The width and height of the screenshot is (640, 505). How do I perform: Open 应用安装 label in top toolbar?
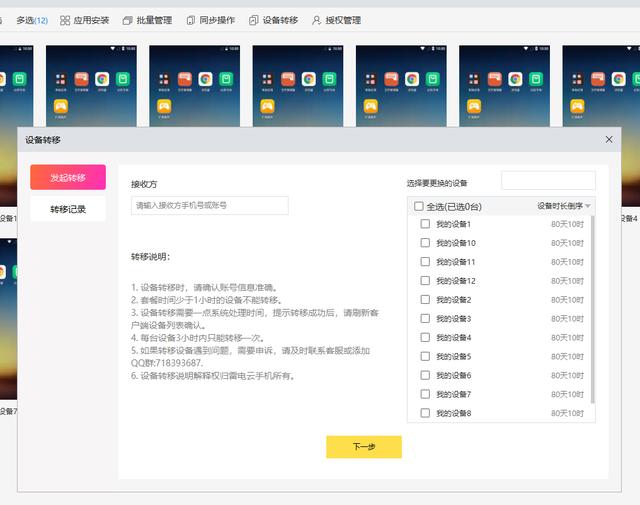click(91, 20)
